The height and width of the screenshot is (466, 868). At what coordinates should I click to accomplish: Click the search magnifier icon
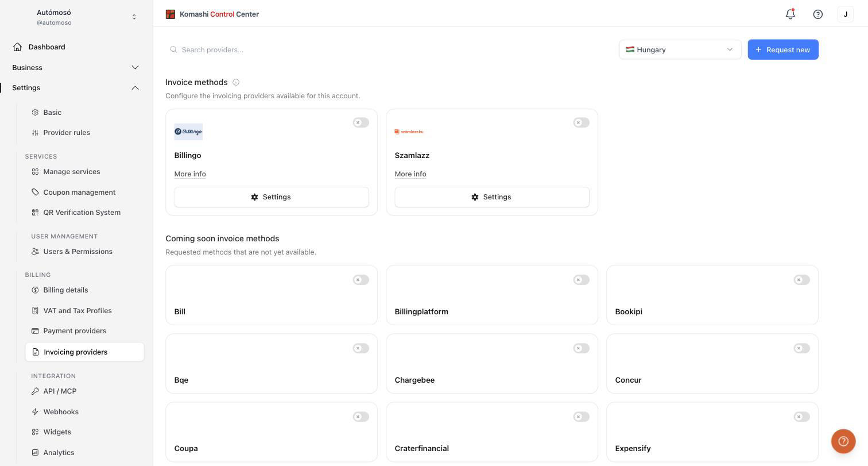coord(173,49)
